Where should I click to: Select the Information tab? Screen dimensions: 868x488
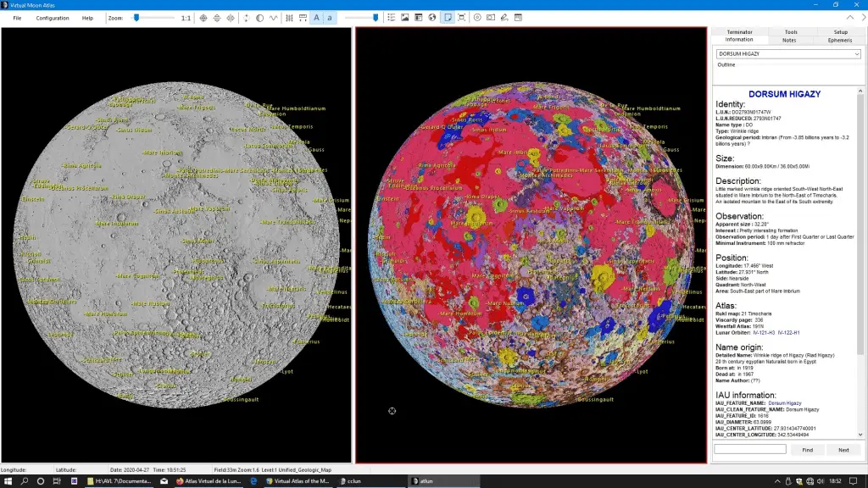[x=739, y=40]
